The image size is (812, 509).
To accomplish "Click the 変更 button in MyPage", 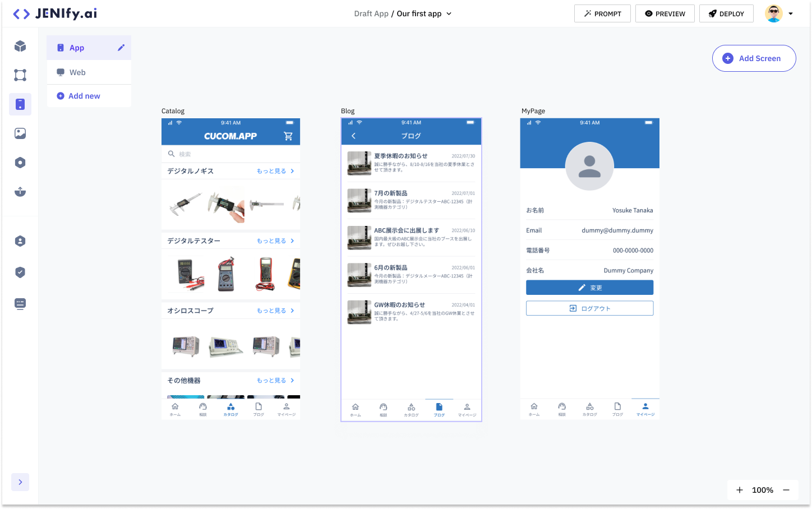I will point(589,288).
